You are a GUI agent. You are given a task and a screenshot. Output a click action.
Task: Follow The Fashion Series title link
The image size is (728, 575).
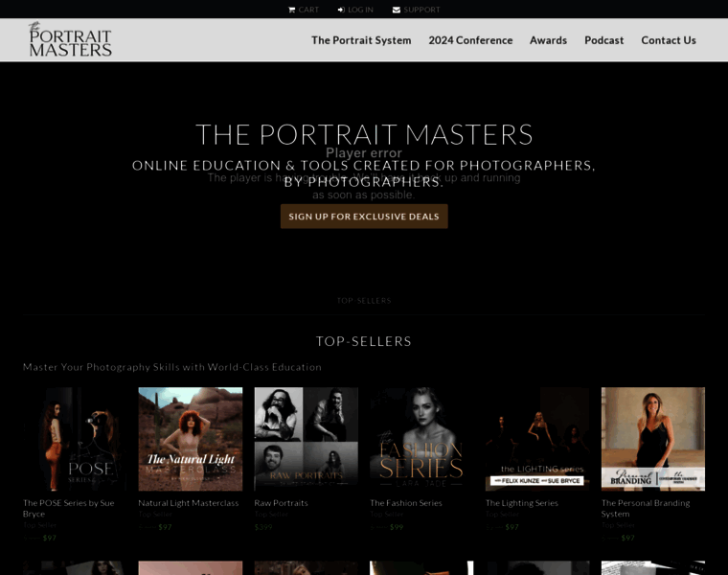(406, 503)
